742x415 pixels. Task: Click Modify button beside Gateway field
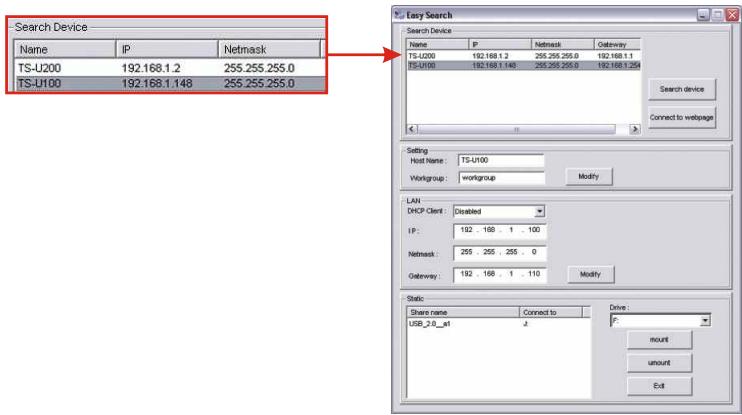(x=590, y=274)
